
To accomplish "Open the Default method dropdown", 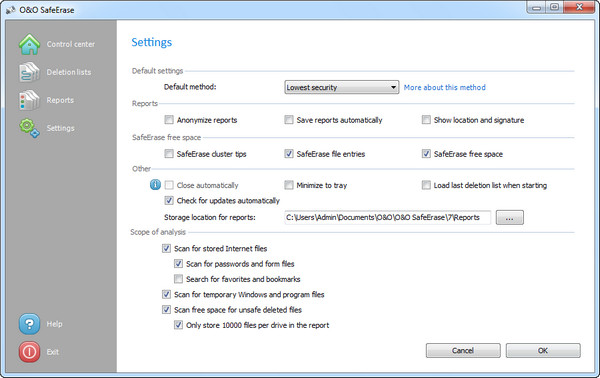I will pyautogui.click(x=342, y=87).
